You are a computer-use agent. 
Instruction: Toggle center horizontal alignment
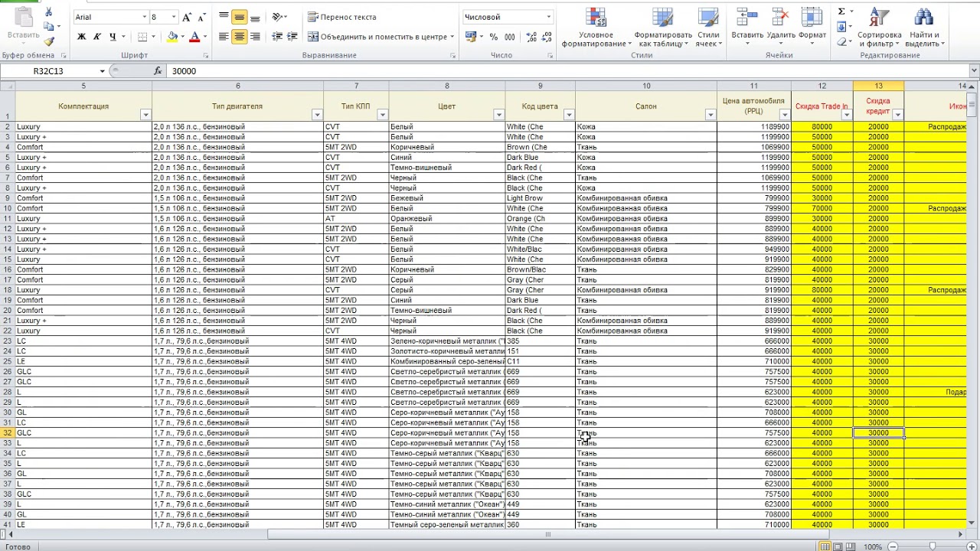coord(239,37)
